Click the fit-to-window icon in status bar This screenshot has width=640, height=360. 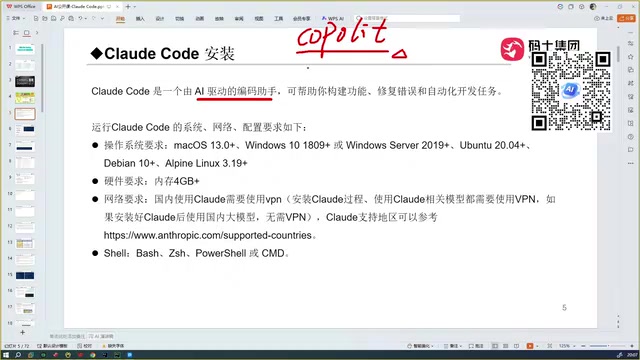pyautogui.click(x=550, y=346)
